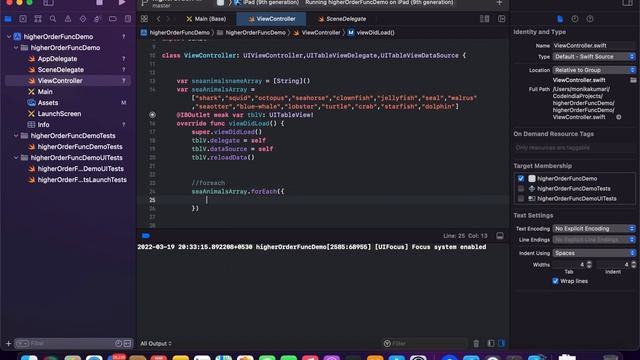Screen dimensions: 640x360
Task: Click higherOrderFuncDemo project in jump bar
Action: pos(175,33)
